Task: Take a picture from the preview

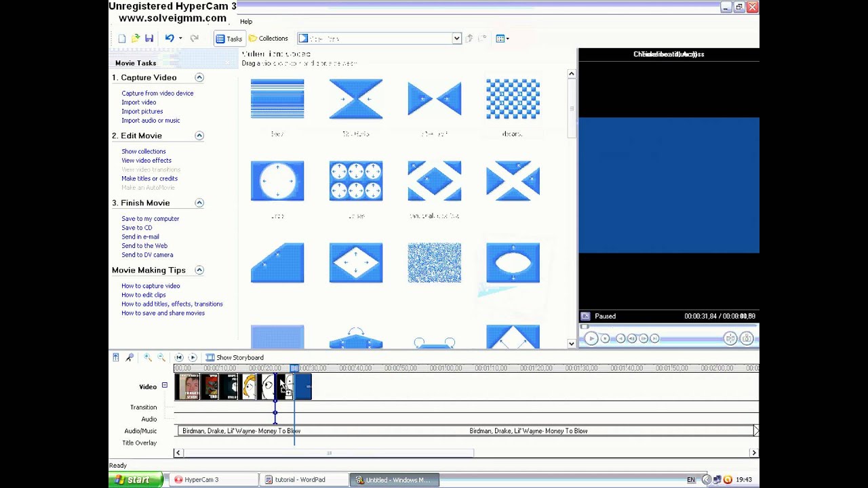Action: 747,338
